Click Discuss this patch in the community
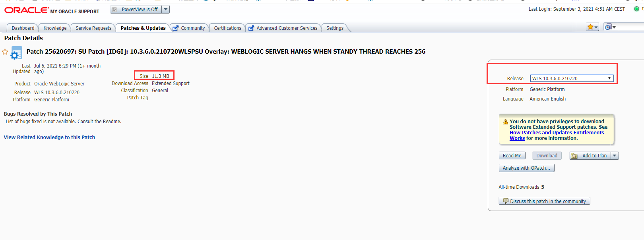Image resolution: width=644 pixels, height=240 pixels. click(544, 201)
